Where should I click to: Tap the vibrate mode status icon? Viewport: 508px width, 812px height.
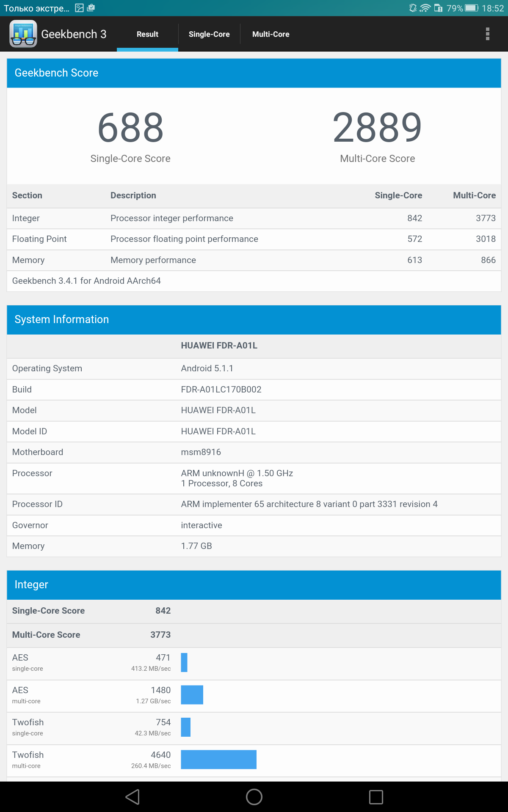tap(413, 8)
